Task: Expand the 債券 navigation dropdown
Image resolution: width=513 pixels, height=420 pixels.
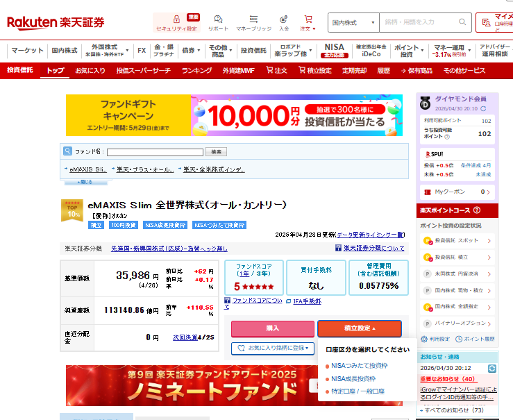Action: pyautogui.click(x=199, y=51)
